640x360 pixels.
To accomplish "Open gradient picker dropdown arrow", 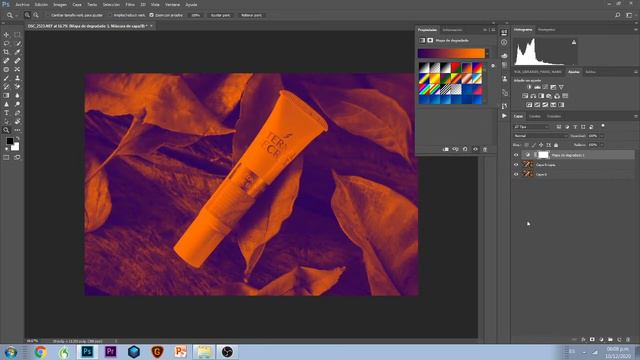I will (487, 53).
